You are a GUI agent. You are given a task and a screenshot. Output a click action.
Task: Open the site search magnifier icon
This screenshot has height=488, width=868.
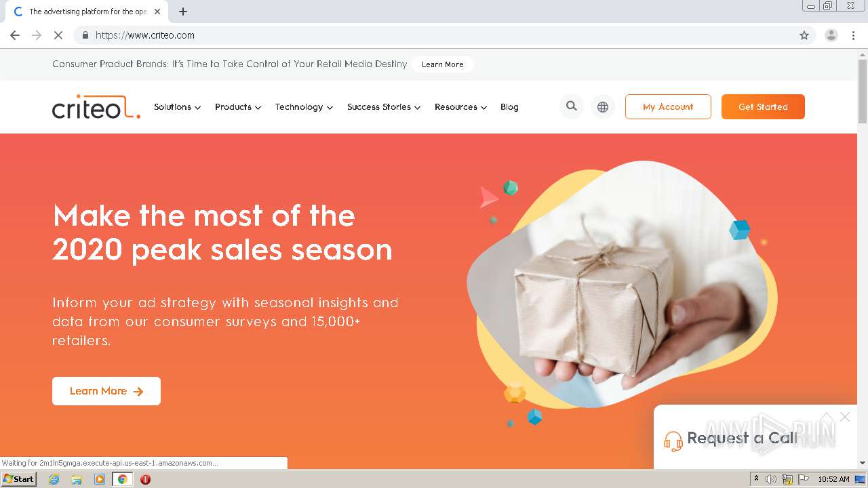click(572, 106)
